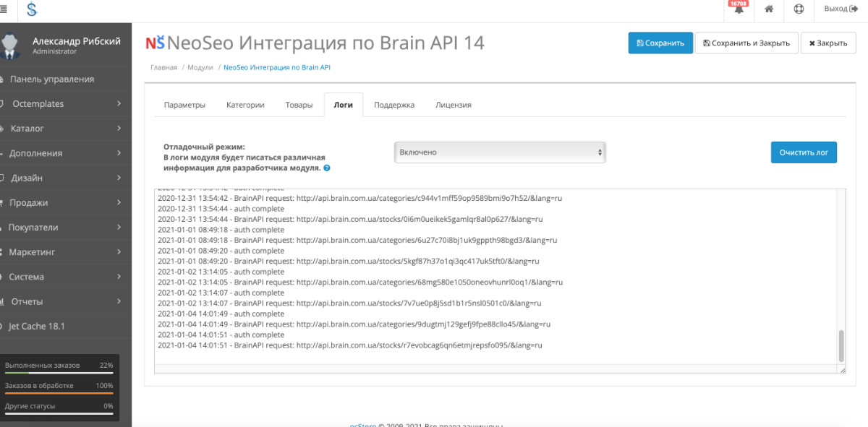The height and width of the screenshot is (427, 868).
Task: Click the 2021-01-04 14:01:51 auth complete line
Action: pyautogui.click(x=221, y=335)
